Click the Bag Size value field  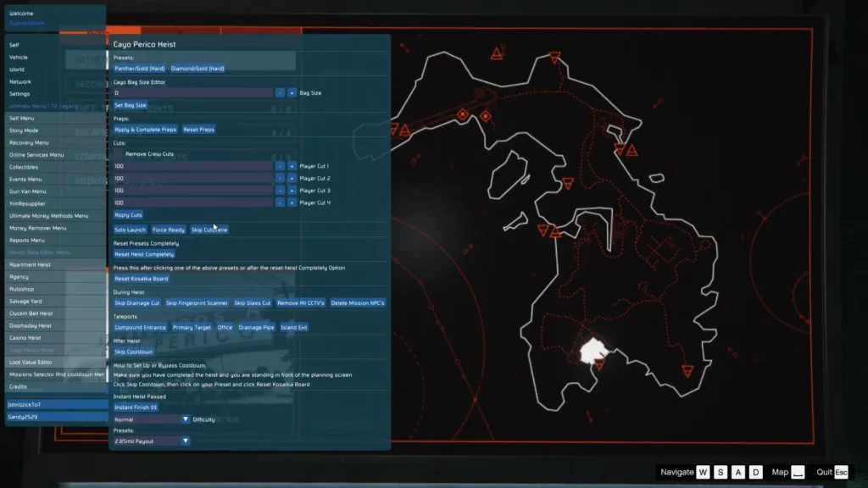coord(192,93)
